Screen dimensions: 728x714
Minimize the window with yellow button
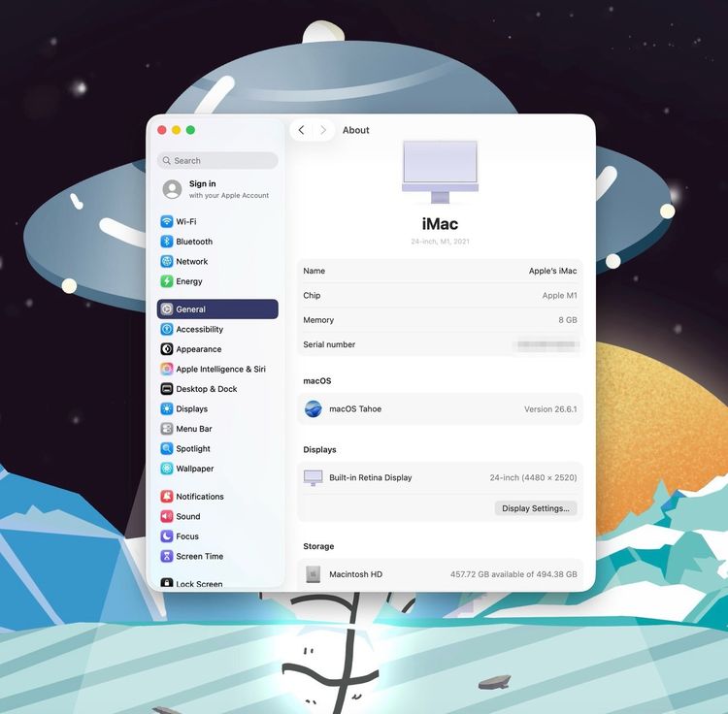pos(177,130)
